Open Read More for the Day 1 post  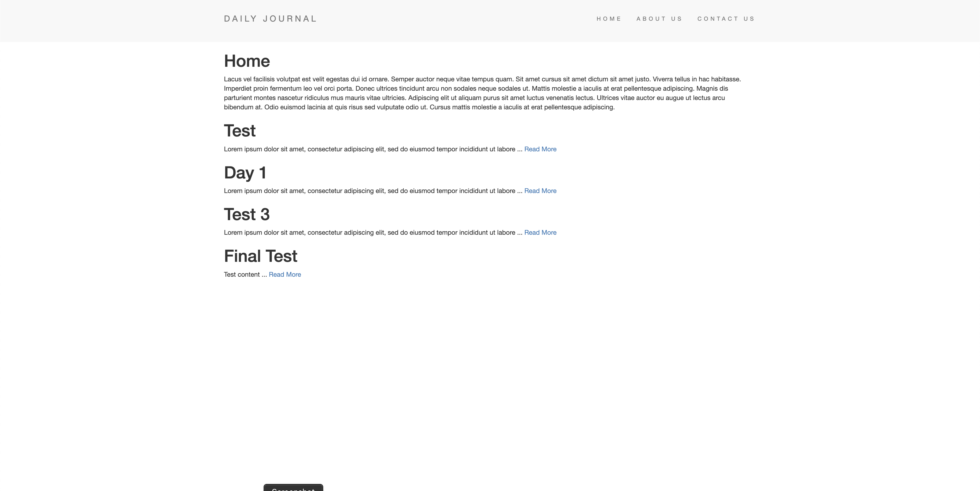tap(540, 191)
